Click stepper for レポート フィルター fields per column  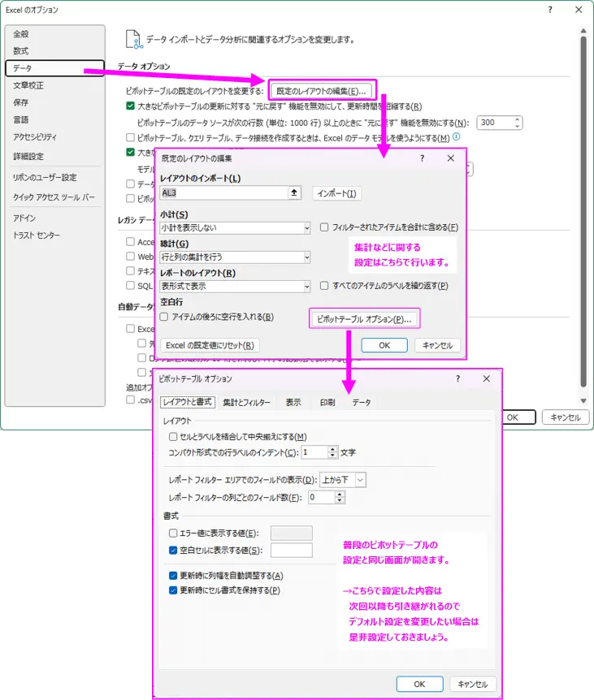coord(340,497)
